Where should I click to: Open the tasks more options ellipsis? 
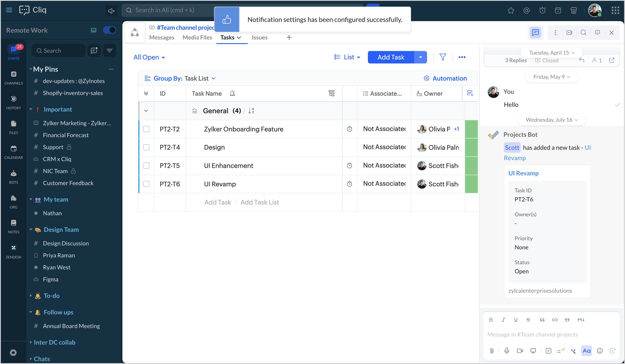point(462,57)
